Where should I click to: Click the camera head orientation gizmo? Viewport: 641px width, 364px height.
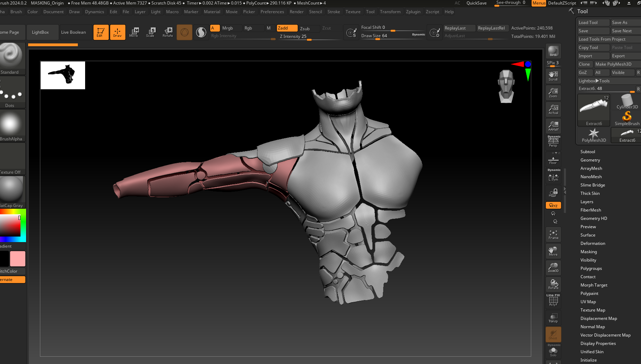[x=506, y=86]
